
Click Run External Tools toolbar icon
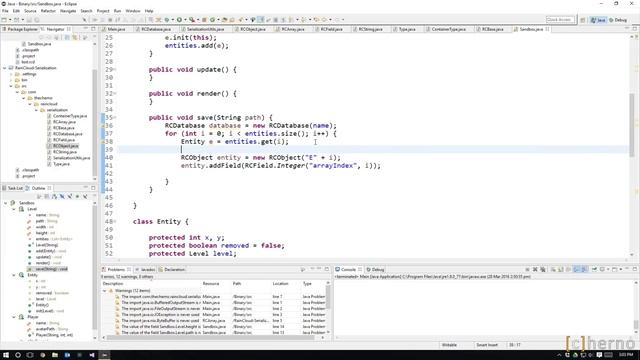tap(192, 20)
